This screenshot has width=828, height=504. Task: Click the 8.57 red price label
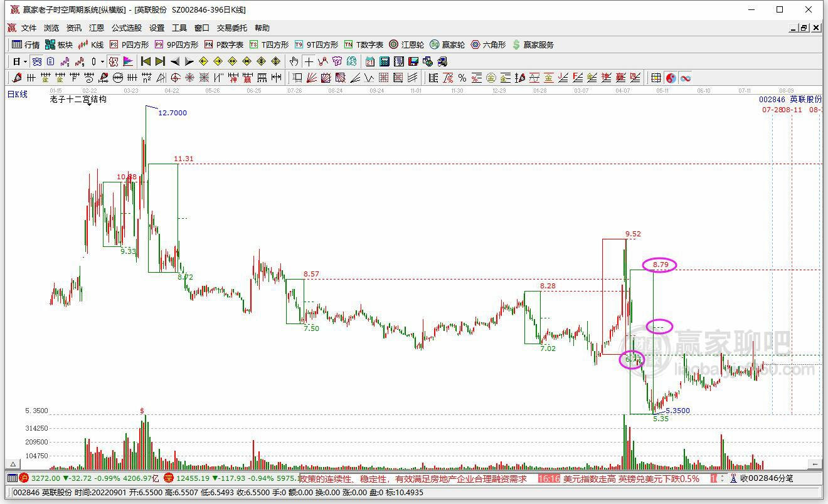click(x=312, y=274)
